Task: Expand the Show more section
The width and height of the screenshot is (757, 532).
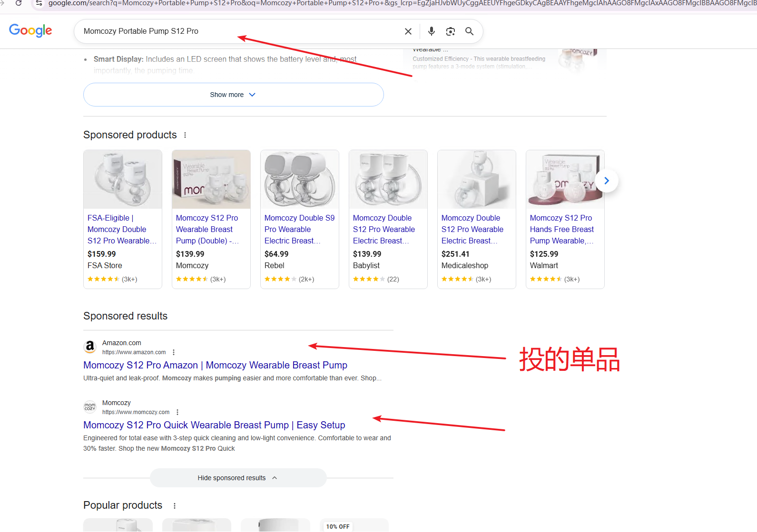Action: 233,95
